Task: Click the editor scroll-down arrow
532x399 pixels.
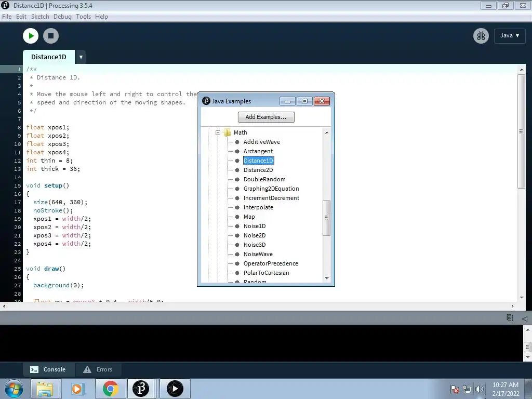Action: pos(522,297)
